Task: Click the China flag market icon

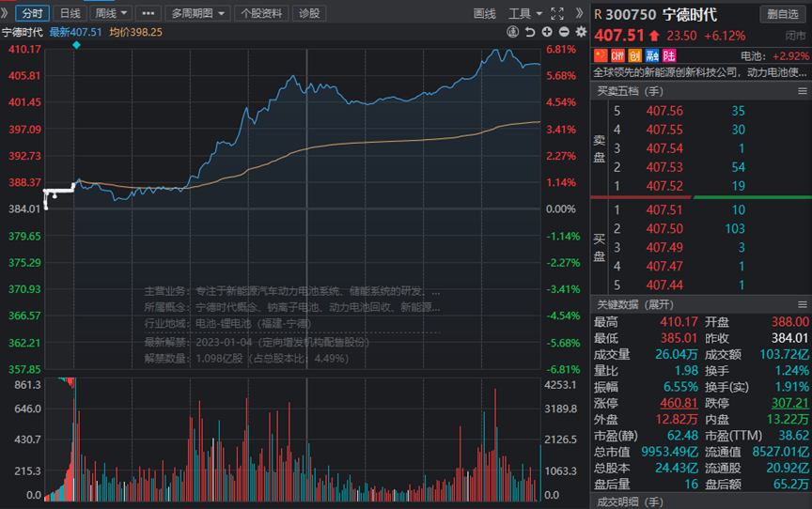Action: (601, 57)
